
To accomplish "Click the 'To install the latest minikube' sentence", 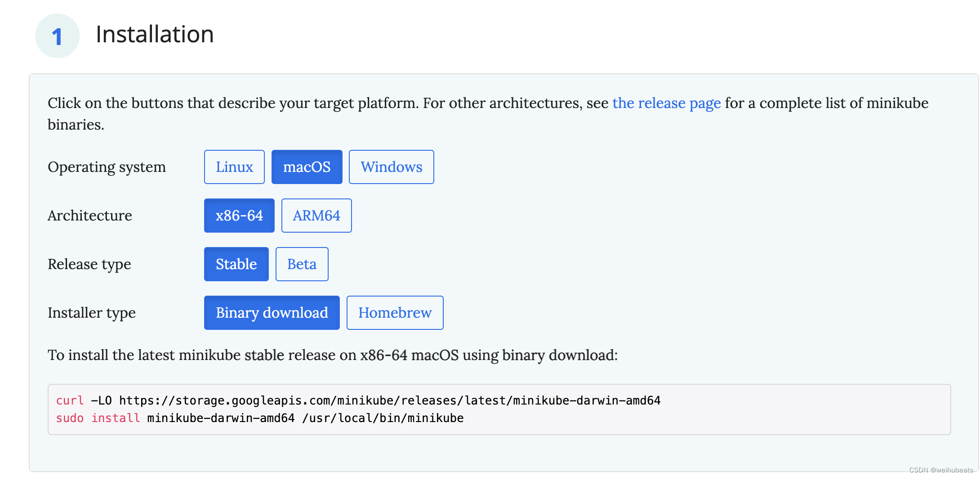I will 333,355.
